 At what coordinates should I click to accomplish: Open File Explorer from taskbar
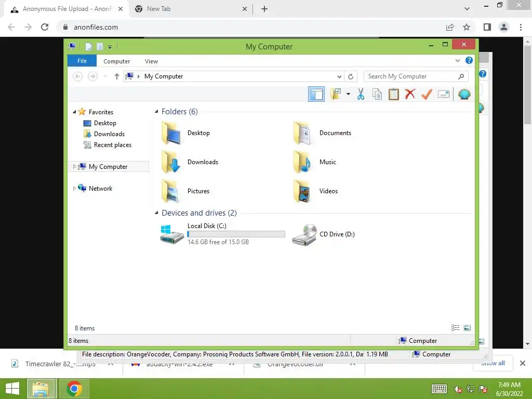pyautogui.click(x=41, y=389)
